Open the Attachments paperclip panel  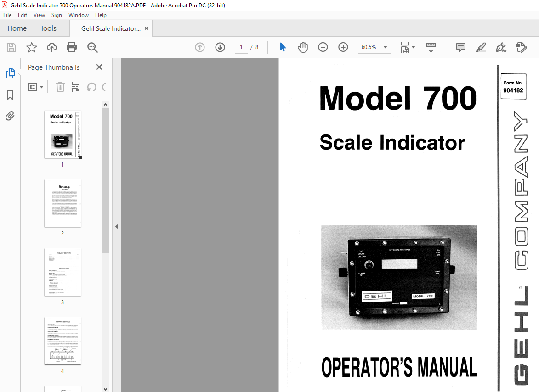10,116
